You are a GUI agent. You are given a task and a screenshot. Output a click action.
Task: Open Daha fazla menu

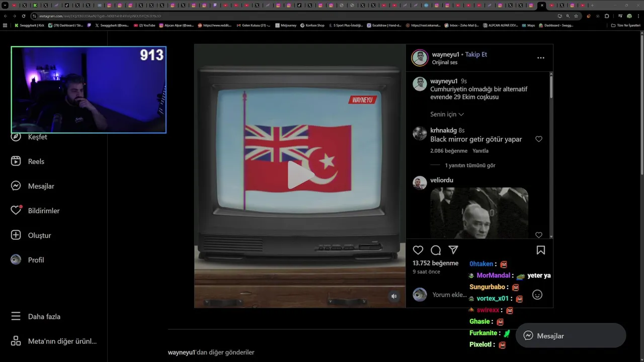tap(36, 317)
